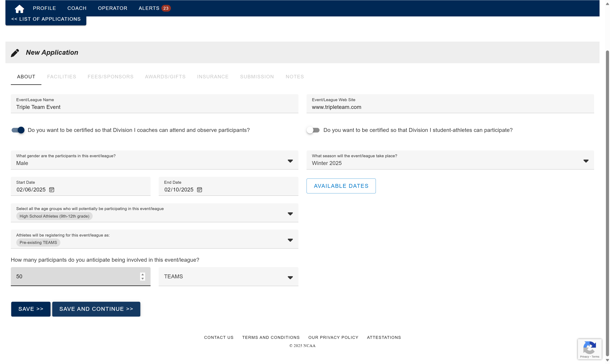Viewport: 610px width, 364px height.
Task: Click the Event/League Name input field
Action: tap(155, 104)
